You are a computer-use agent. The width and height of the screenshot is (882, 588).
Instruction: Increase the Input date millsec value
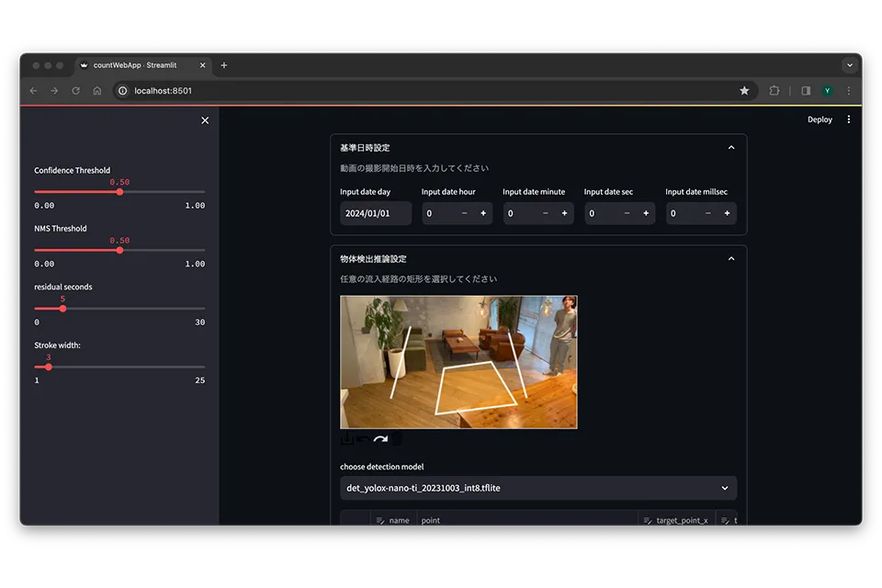tap(727, 213)
